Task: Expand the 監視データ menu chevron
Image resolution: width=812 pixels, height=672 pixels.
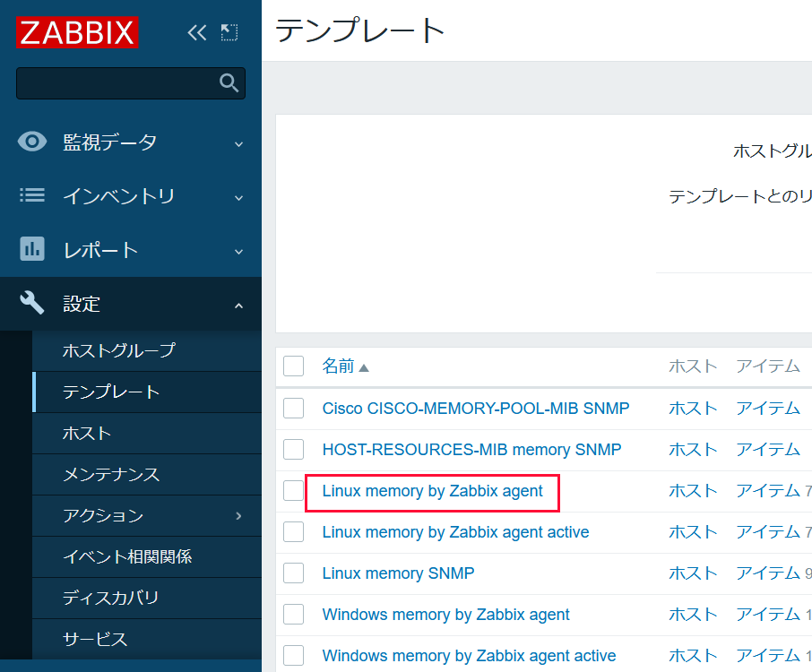Action: tap(238, 144)
